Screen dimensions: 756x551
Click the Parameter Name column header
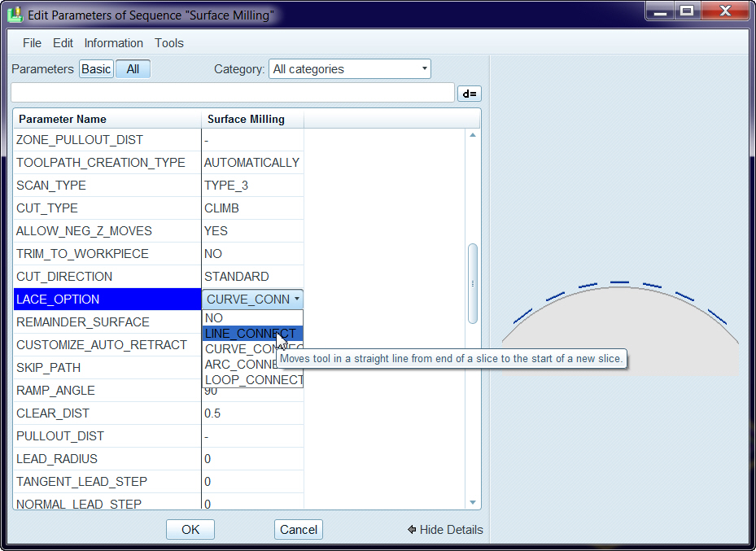point(107,119)
